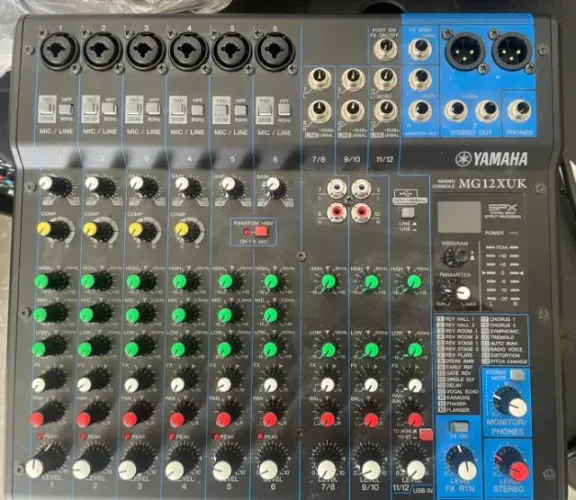Select the channel 2 XLR combo input jack
Image resolution: width=576 pixels, height=500 pixels.
[102, 51]
